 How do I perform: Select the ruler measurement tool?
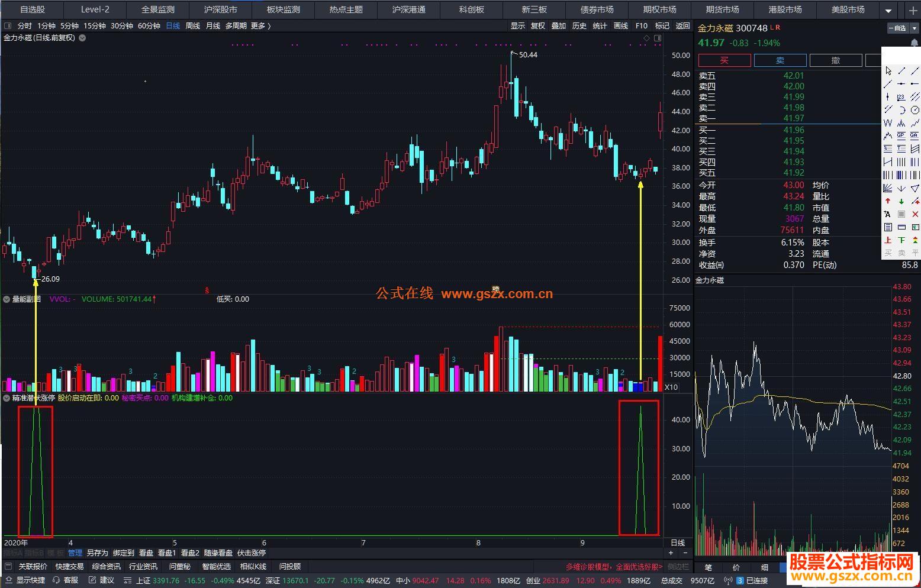pyautogui.click(x=901, y=227)
